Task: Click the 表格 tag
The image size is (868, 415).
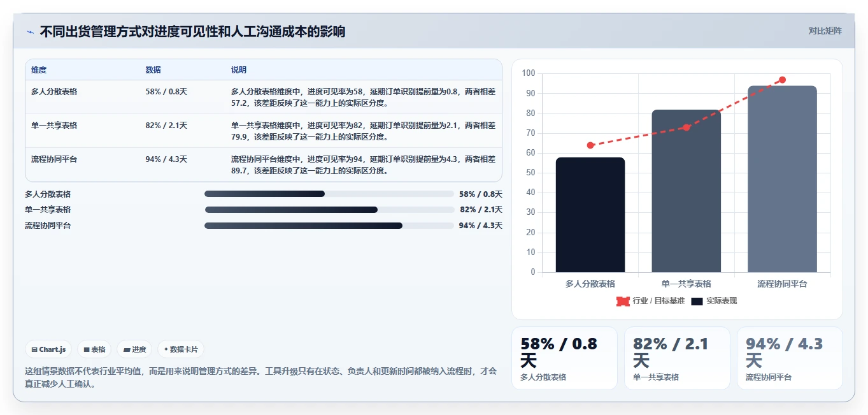Action: click(94, 349)
